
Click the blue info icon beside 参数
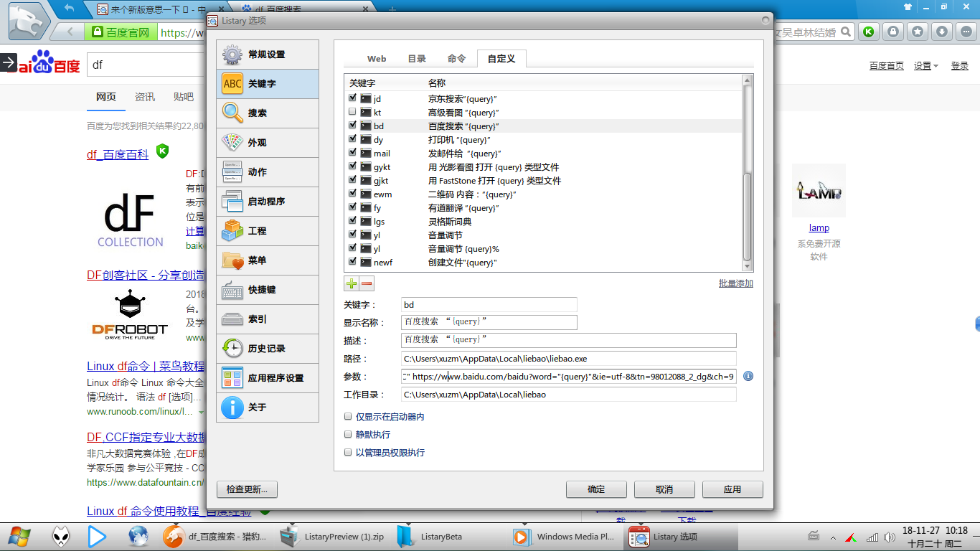coord(748,376)
